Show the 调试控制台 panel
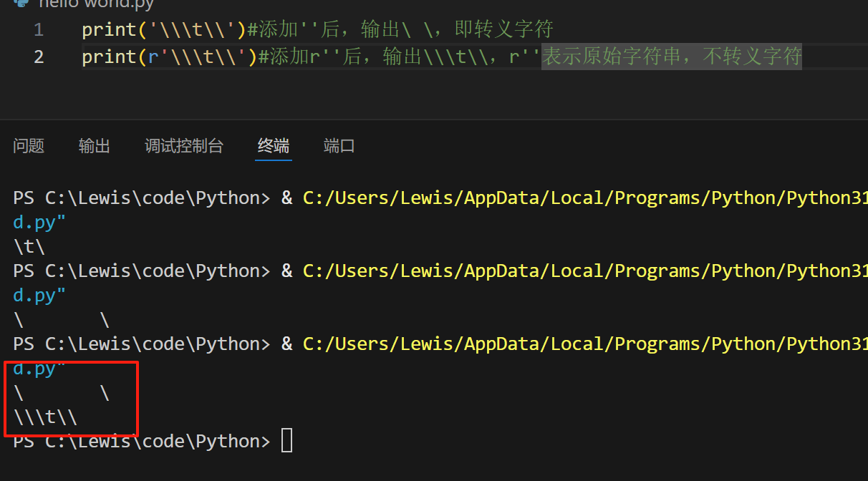The width and height of the screenshot is (868, 481). [x=184, y=146]
